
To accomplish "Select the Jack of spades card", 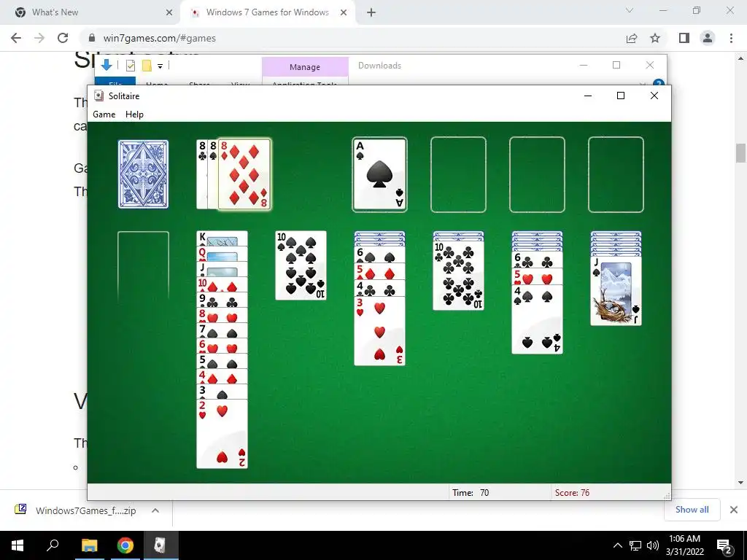I will tap(616, 291).
